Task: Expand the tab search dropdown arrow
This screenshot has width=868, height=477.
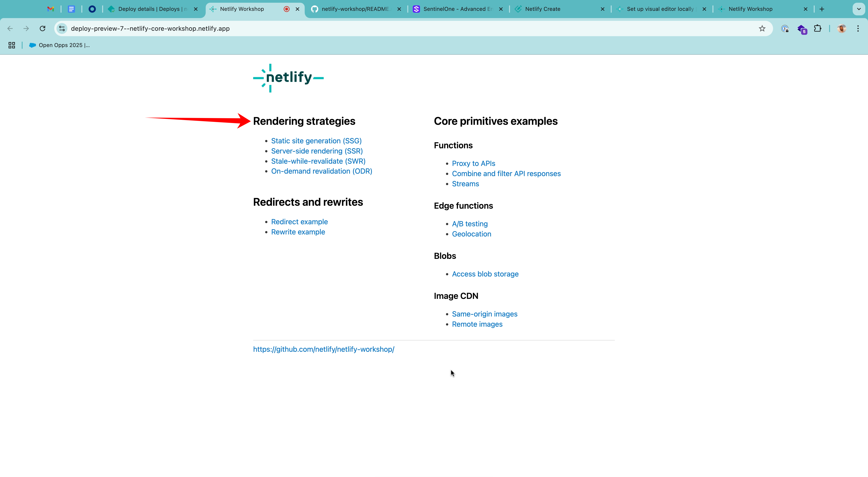Action: point(859,9)
